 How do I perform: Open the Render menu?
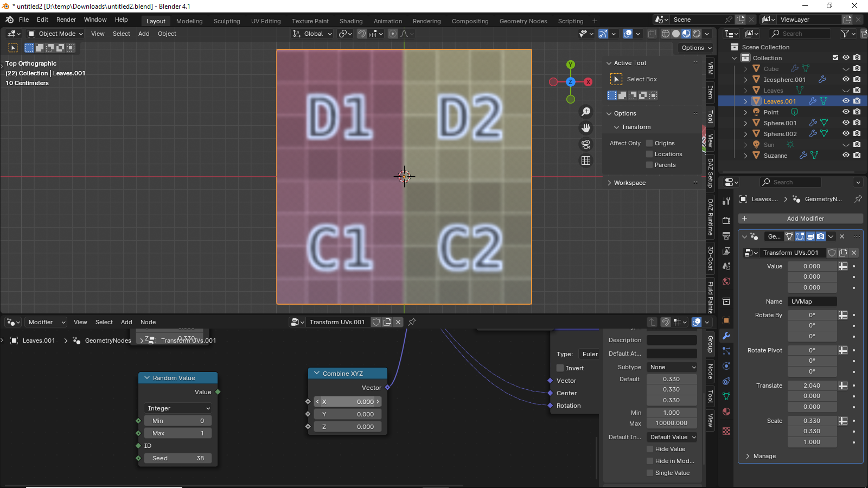66,20
